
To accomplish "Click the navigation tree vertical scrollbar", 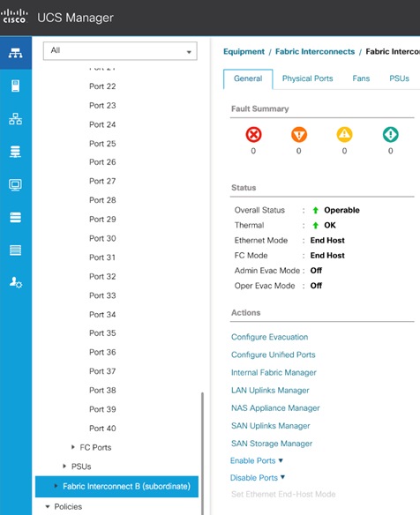I will 202,453.
